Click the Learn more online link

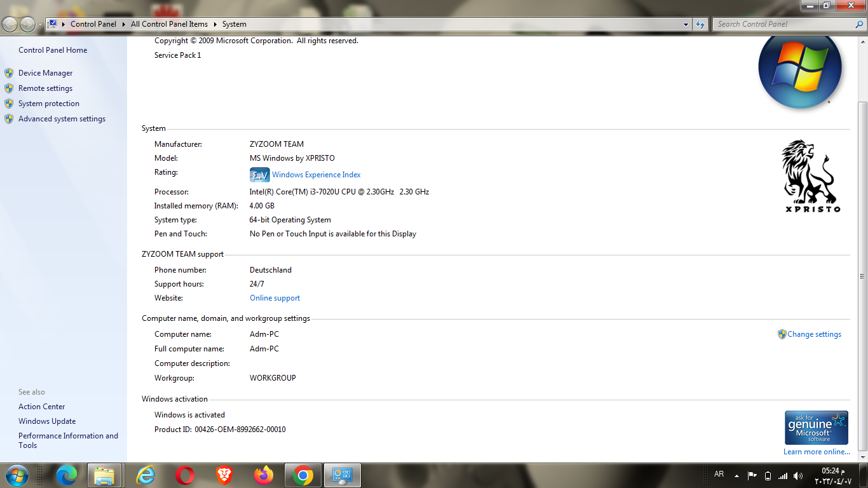click(x=817, y=452)
